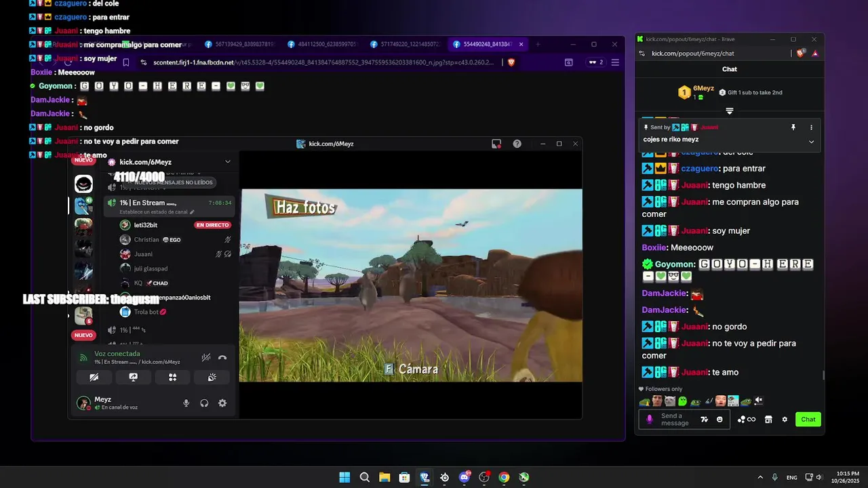Open the Brave Shields icon in chat window
The height and width of the screenshot is (488, 868).
point(802,53)
